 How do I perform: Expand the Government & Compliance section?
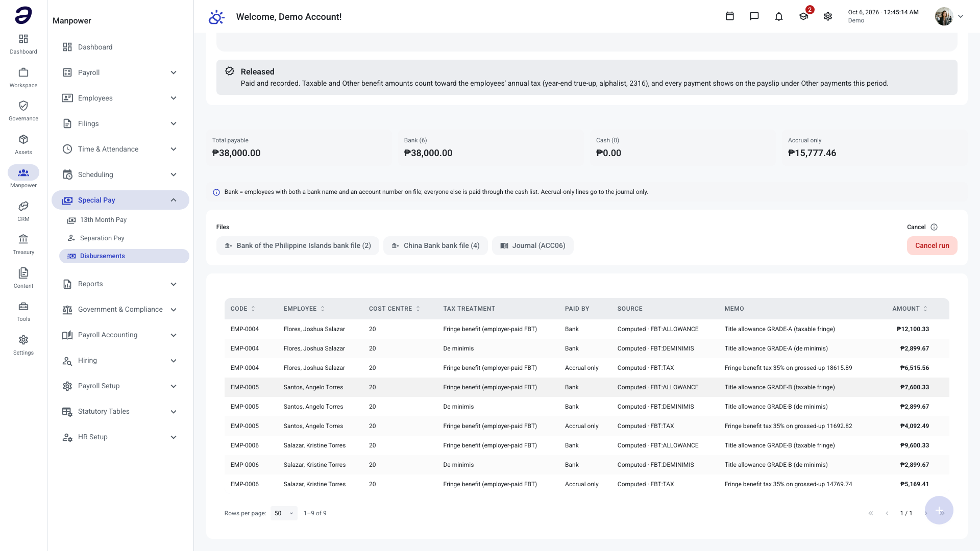coord(120,309)
